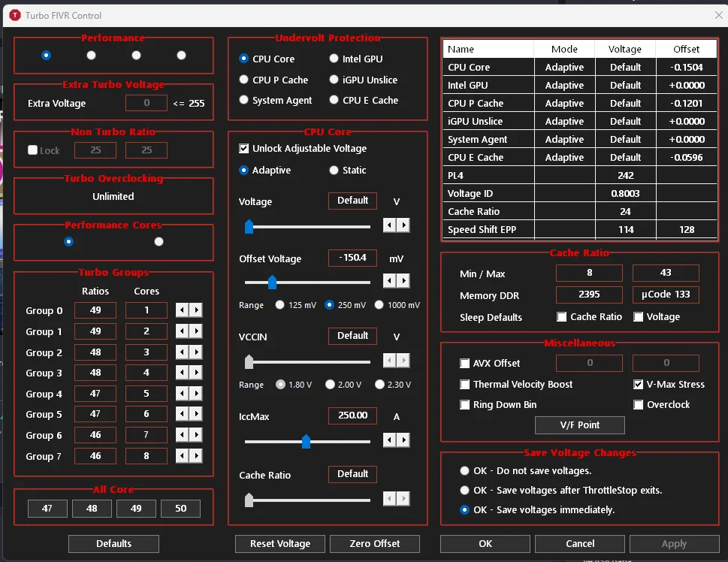Click the Offset Voltage value field

352,258
